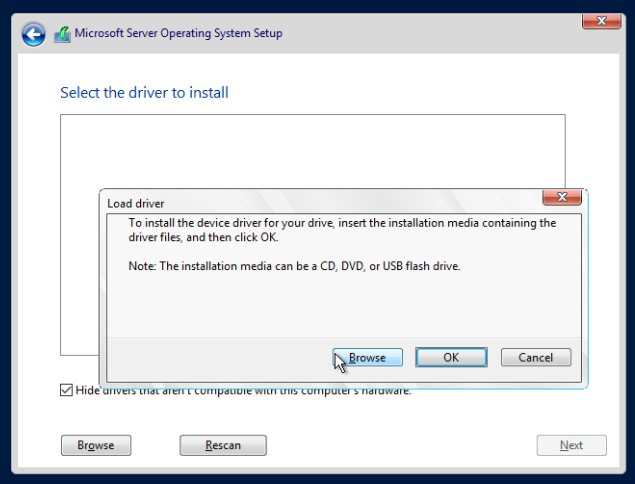This screenshot has height=484, width=635.
Task: Close the Server Operating System Setup window
Action: 600,20
